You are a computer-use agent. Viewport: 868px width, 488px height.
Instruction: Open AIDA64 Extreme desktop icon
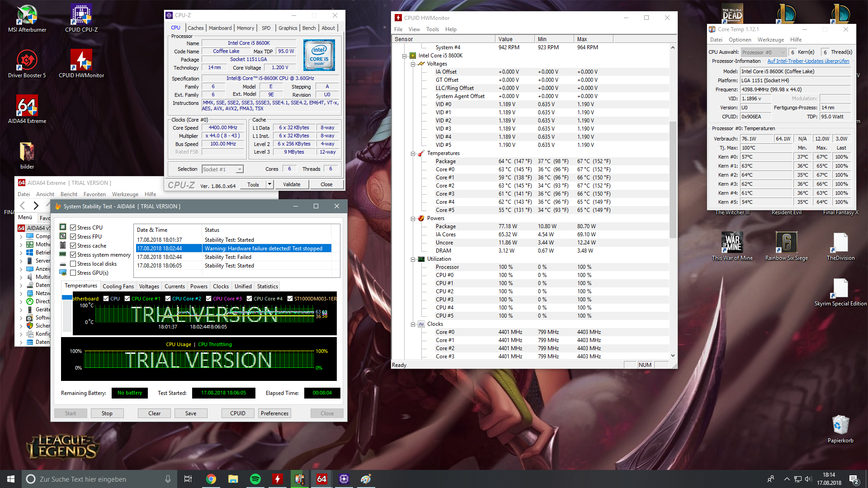pos(27,109)
